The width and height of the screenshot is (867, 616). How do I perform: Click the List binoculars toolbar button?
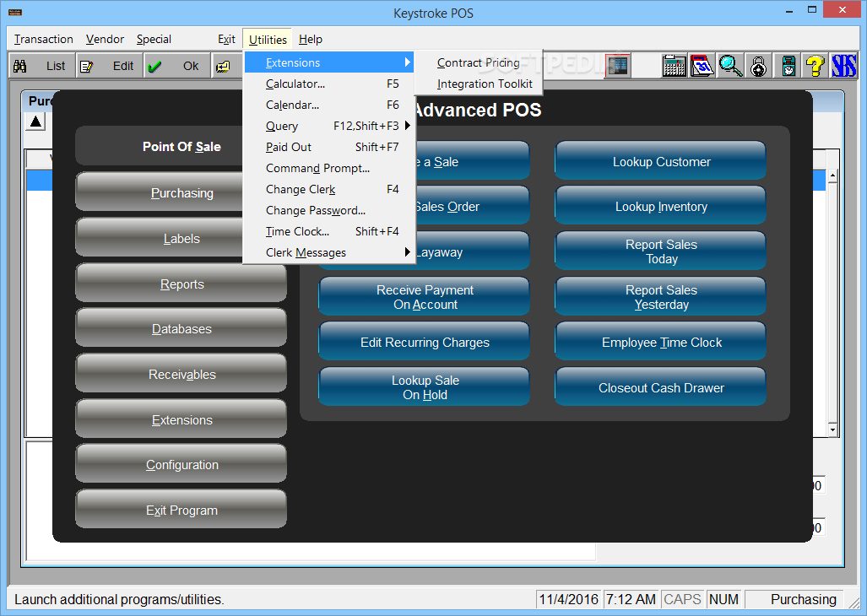pyautogui.click(x=41, y=67)
